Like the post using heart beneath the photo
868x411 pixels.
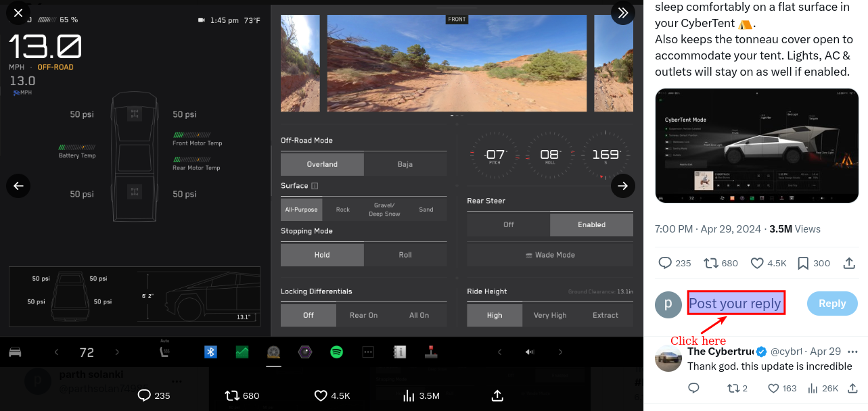click(321, 395)
